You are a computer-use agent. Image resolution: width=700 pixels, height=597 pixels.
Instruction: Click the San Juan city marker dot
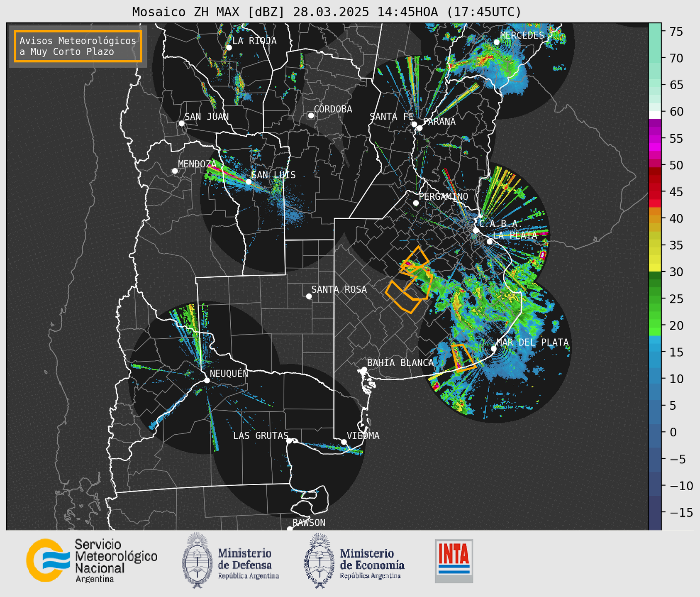181,123
